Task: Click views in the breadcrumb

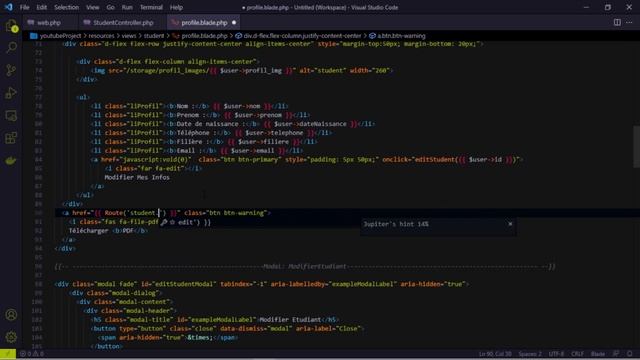Action: [x=129, y=36]
